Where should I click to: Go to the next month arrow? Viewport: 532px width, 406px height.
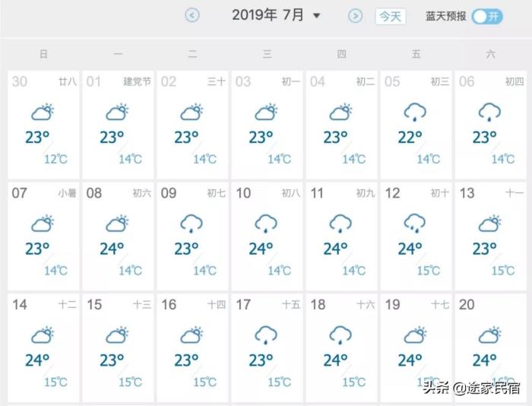(355, 15)
